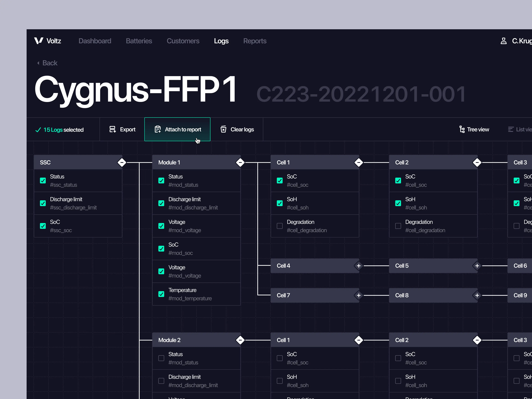Collapse the Module 2 node
This screenshot has height=399, width=532.
click(x=240, y=340)
